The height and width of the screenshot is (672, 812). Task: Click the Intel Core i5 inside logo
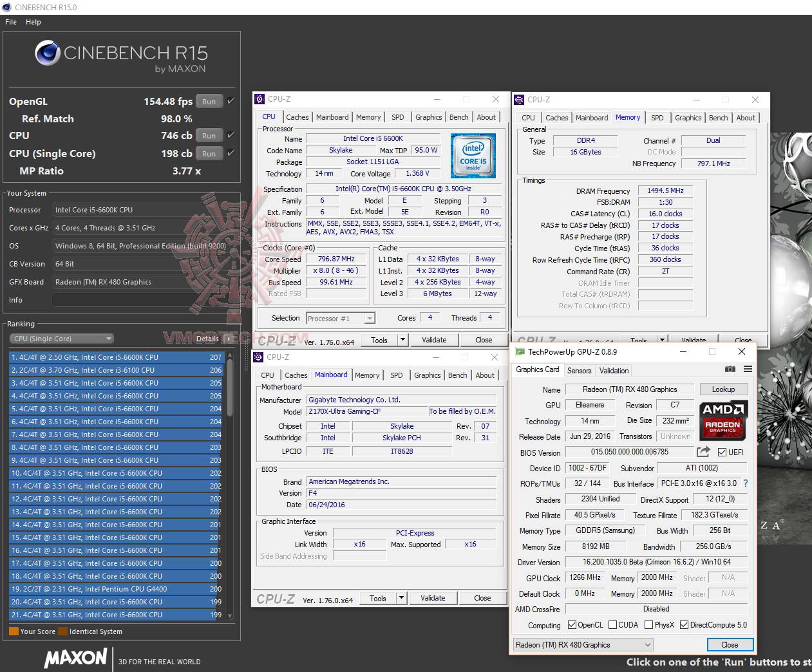[473, 154]
